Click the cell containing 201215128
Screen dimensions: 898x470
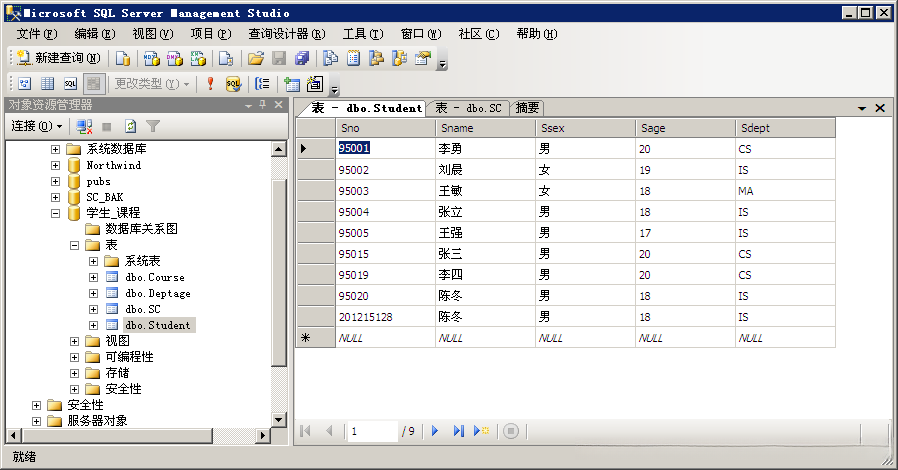pos(385,317)
